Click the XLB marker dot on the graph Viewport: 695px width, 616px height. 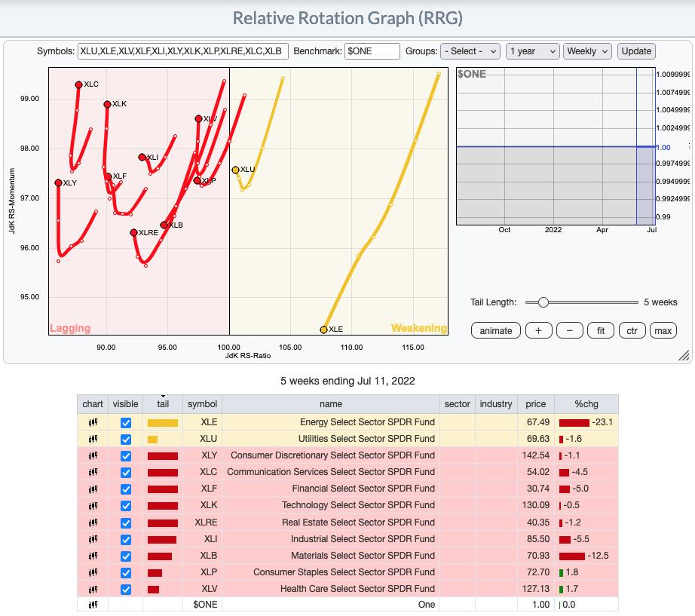[164, 225]
